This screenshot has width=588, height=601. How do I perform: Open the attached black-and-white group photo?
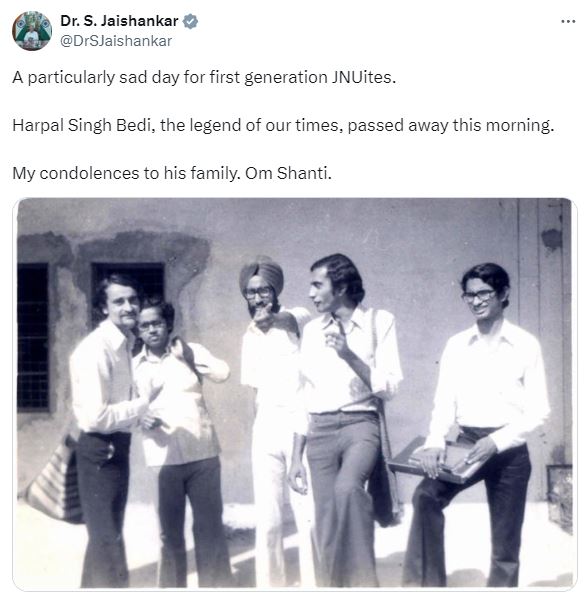pos(294,393)
